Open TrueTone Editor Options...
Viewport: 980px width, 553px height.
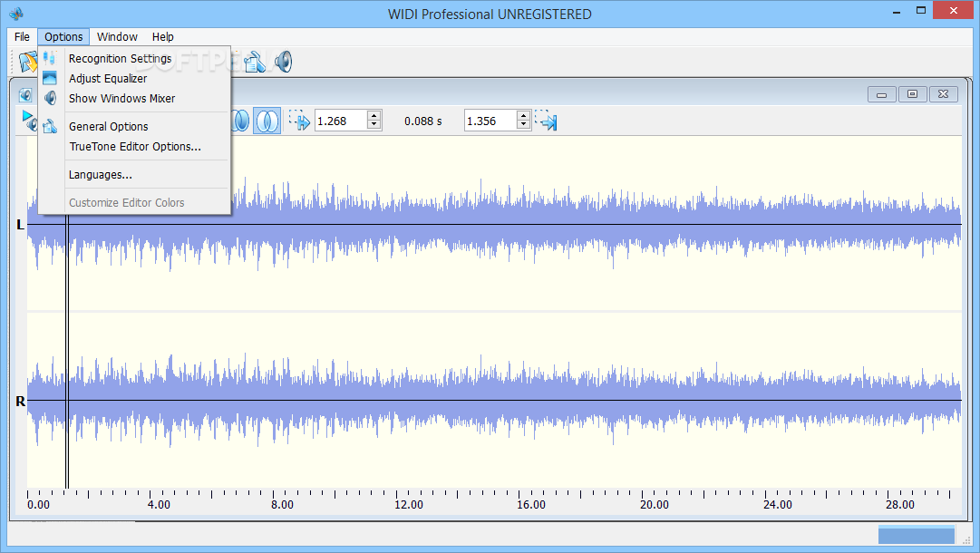click(x=134, y=146)
